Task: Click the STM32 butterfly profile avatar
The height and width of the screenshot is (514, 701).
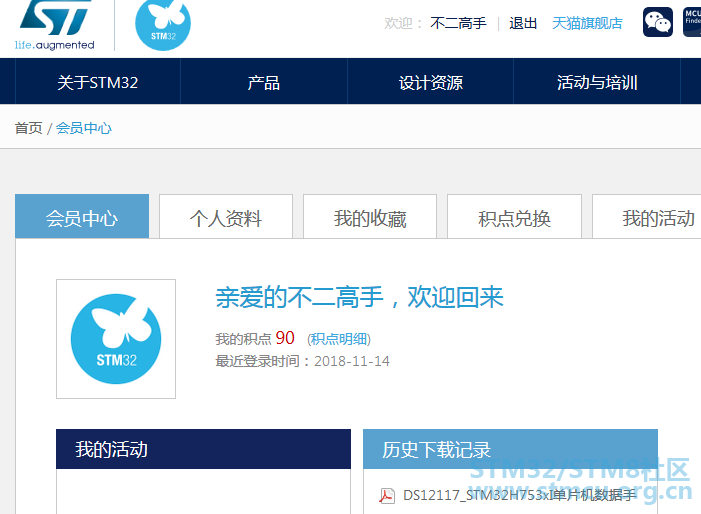Action: 116,339
